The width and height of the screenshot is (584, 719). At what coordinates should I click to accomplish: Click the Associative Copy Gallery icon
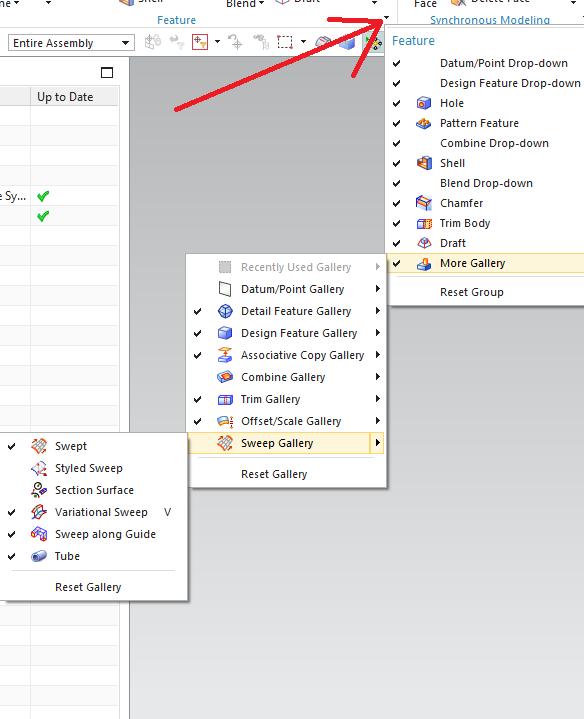click(x=225, y=355)
